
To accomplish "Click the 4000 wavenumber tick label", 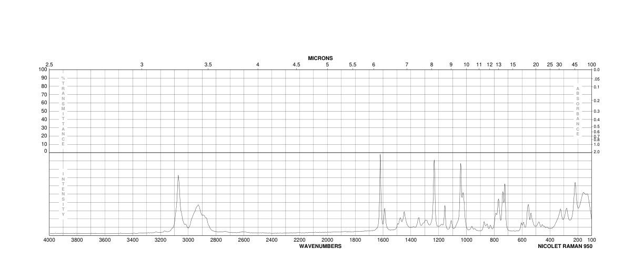I will tap(49, 240).
